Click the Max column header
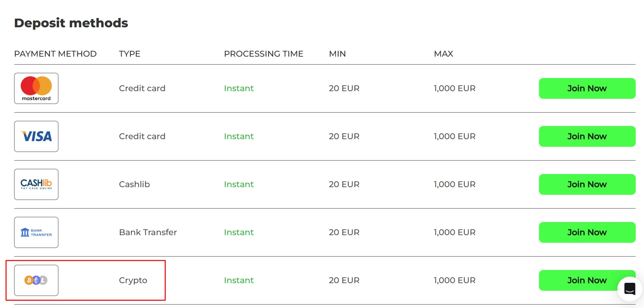This screenshot has width=644, height=308. tap(443, 54)
